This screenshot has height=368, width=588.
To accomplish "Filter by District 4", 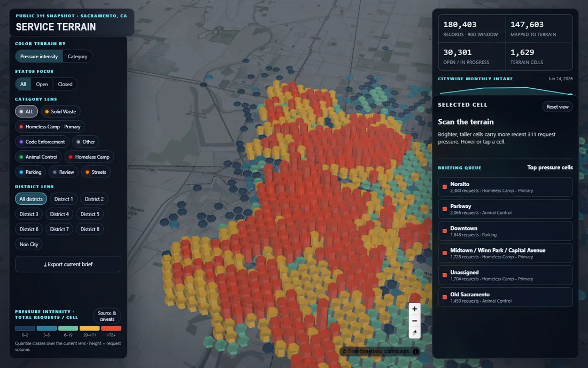I will [x=59, y=214].
